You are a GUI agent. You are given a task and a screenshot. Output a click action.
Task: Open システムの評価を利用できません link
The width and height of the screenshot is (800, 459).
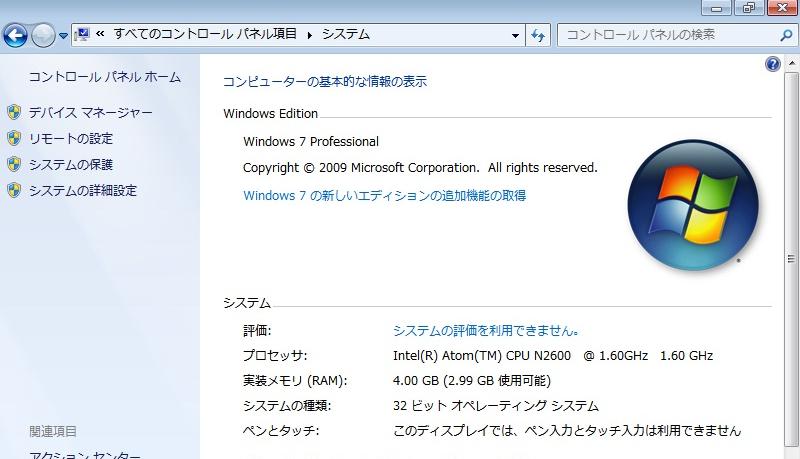click(x=486, y=330)
